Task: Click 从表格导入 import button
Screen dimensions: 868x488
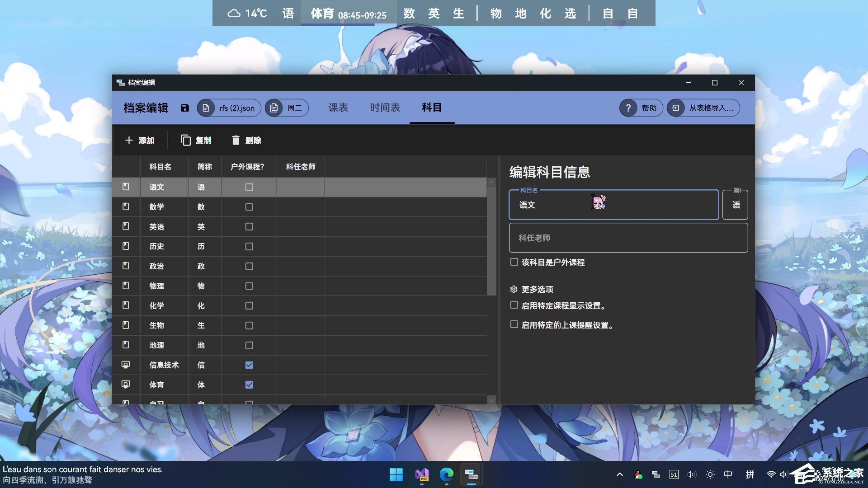Action: click(703, 108)
